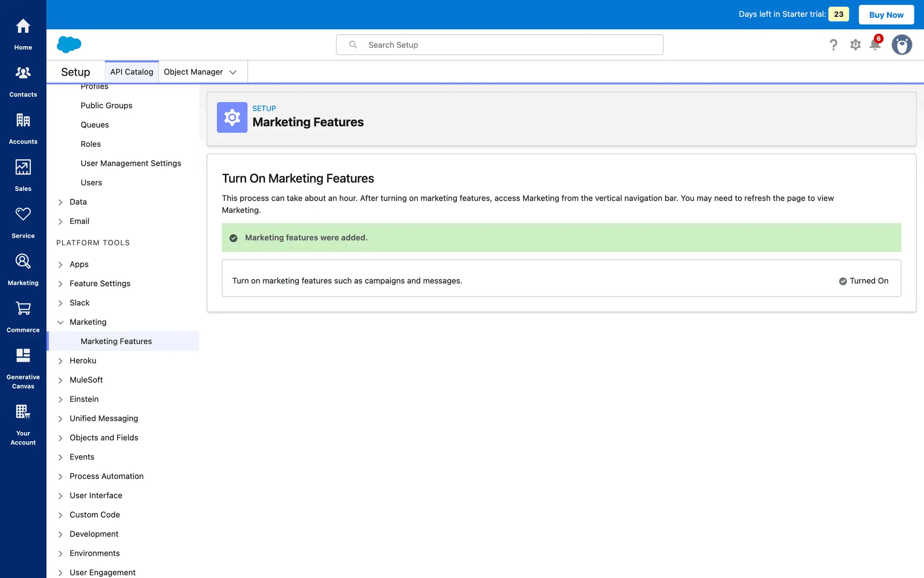Click the notifications bell icon

pyautogui.click(x=875, y=45)
